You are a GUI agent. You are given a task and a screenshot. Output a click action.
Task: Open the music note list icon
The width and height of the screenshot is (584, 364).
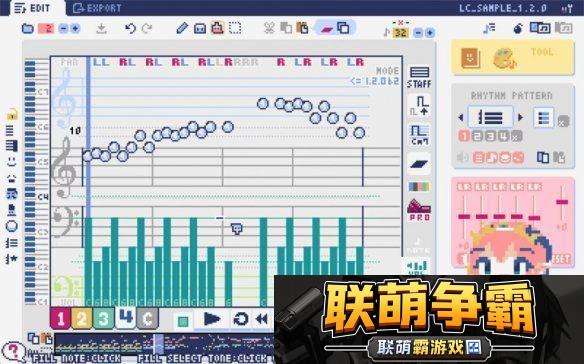pyautogui.click(x=489, y=28)
